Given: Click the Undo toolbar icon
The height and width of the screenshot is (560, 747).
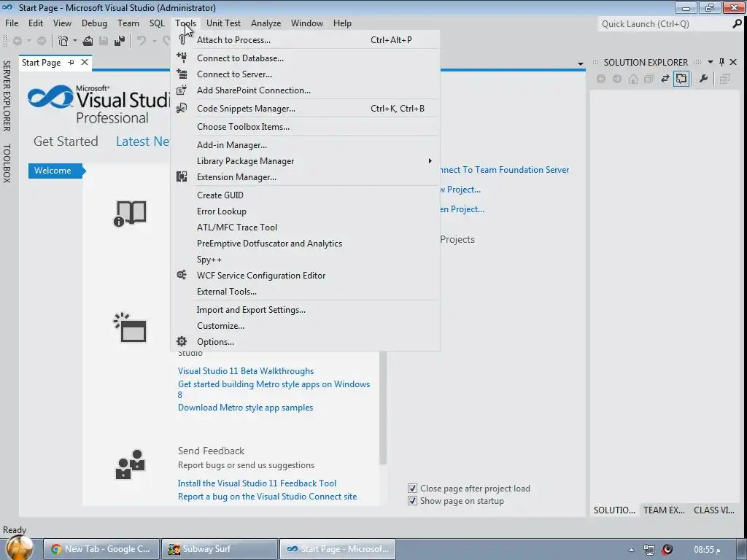Looking at the screenshot, I should 141,41.
